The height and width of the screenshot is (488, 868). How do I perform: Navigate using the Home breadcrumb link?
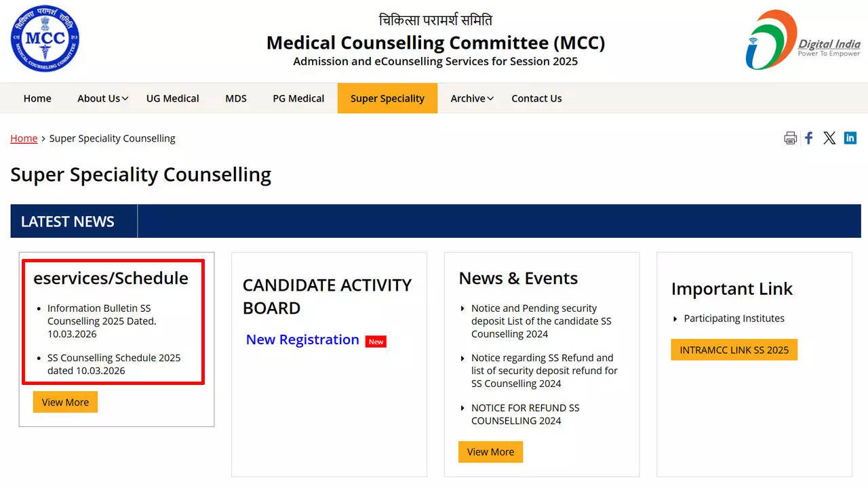point(24,138)
